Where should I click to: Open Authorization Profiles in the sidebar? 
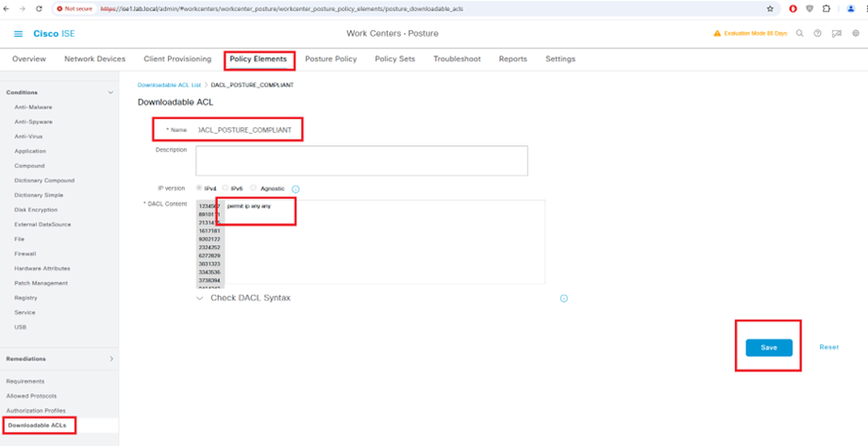pos(36,410)
